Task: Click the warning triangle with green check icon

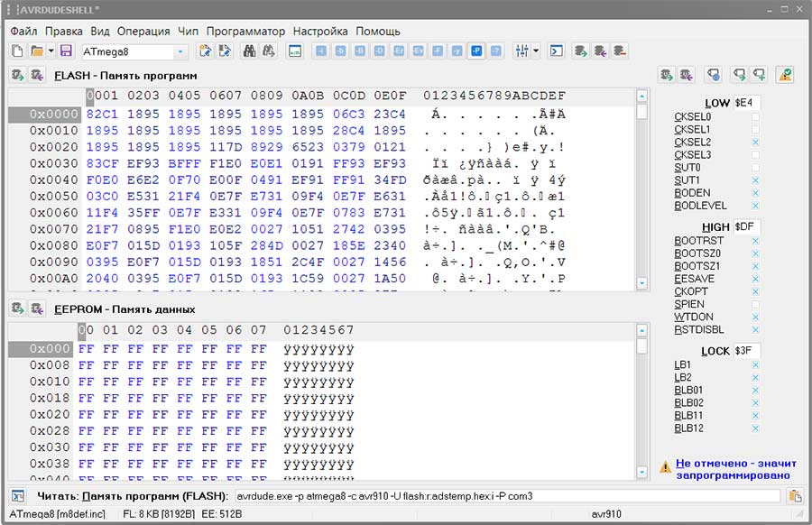Action: (x=786, y=75)
